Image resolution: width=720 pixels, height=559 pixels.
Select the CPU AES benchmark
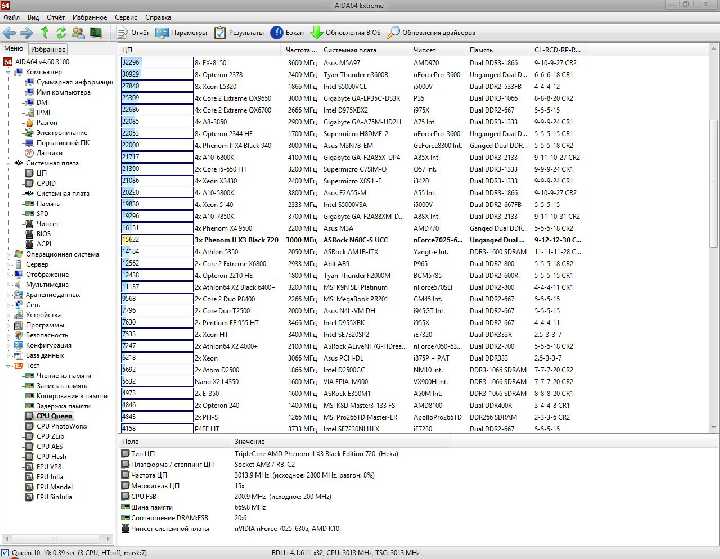click(x=45, y=446)
